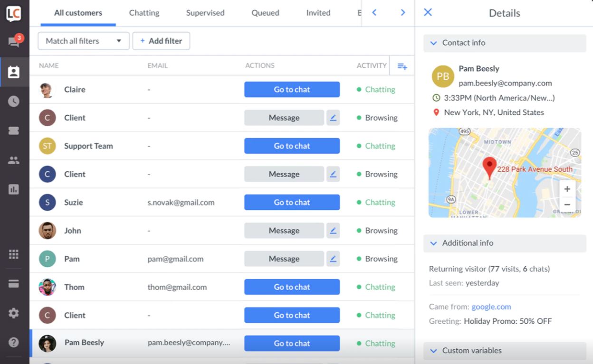Screen dimensions: 593x364
Task: Click email pam@gmail.com
Action: click(175, 259)
